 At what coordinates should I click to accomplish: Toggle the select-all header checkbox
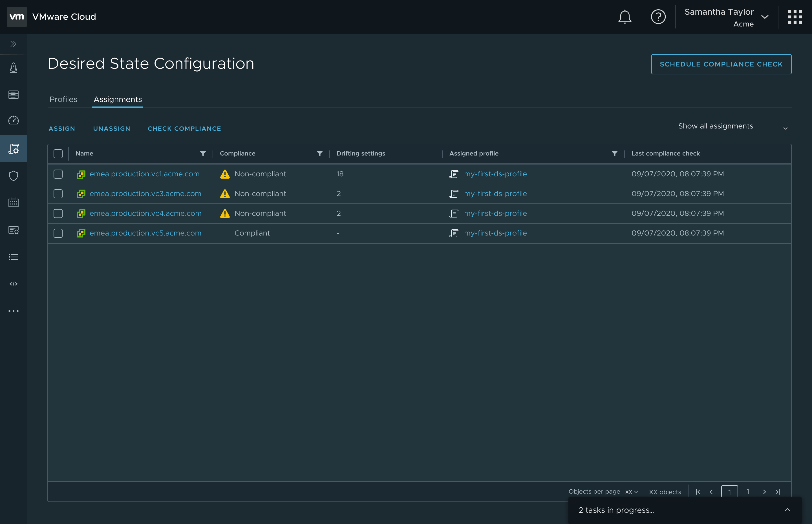click(x=58, y=154)
